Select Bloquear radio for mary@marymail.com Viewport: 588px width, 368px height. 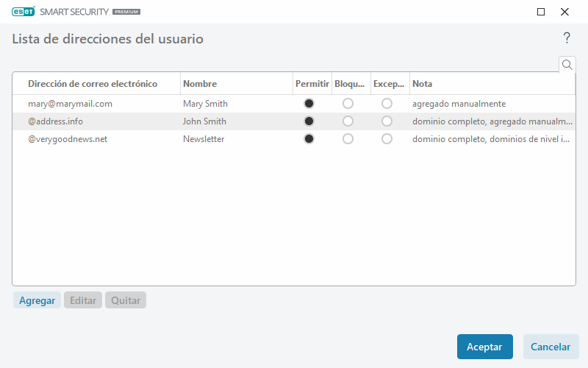pos(348,104)
